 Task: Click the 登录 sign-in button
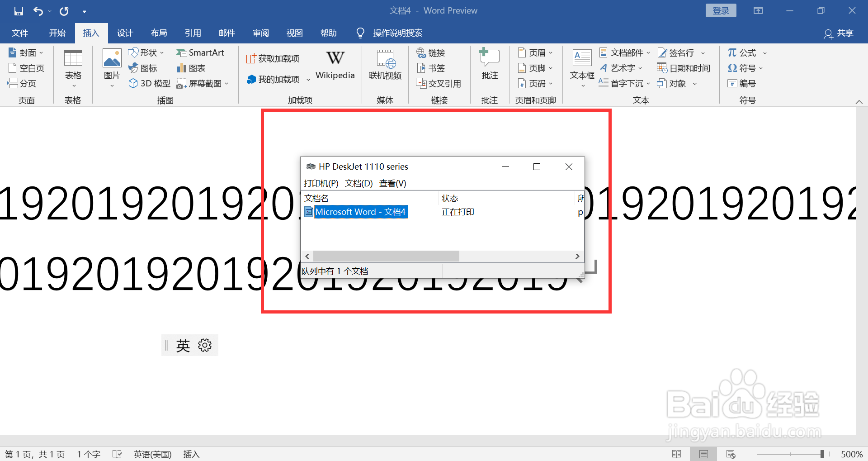click(721, 10)
